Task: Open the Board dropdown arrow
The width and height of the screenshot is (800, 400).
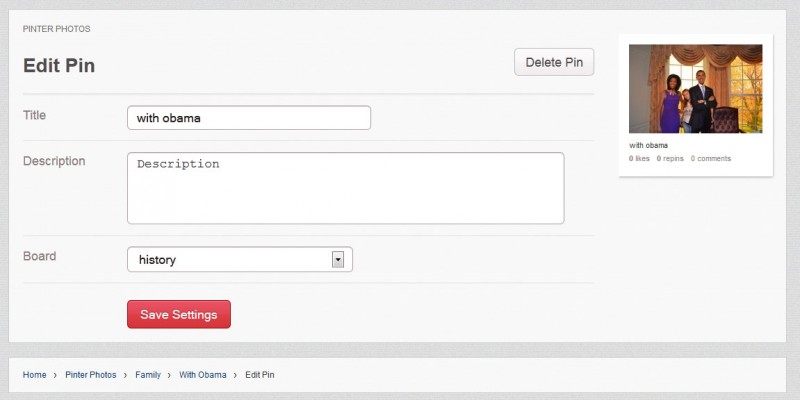Action: pos(338,260)
